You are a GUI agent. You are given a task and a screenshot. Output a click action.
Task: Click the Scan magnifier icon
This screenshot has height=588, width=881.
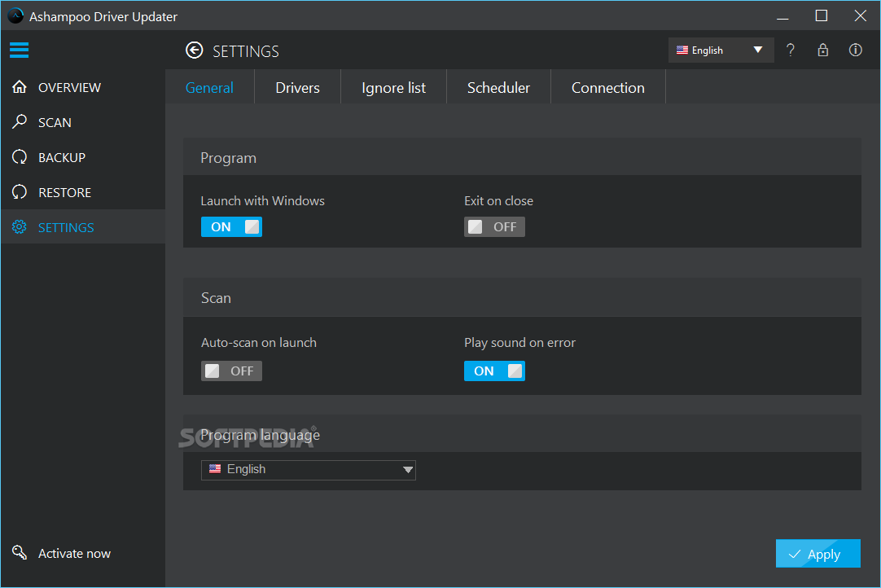tap(20, 122)
